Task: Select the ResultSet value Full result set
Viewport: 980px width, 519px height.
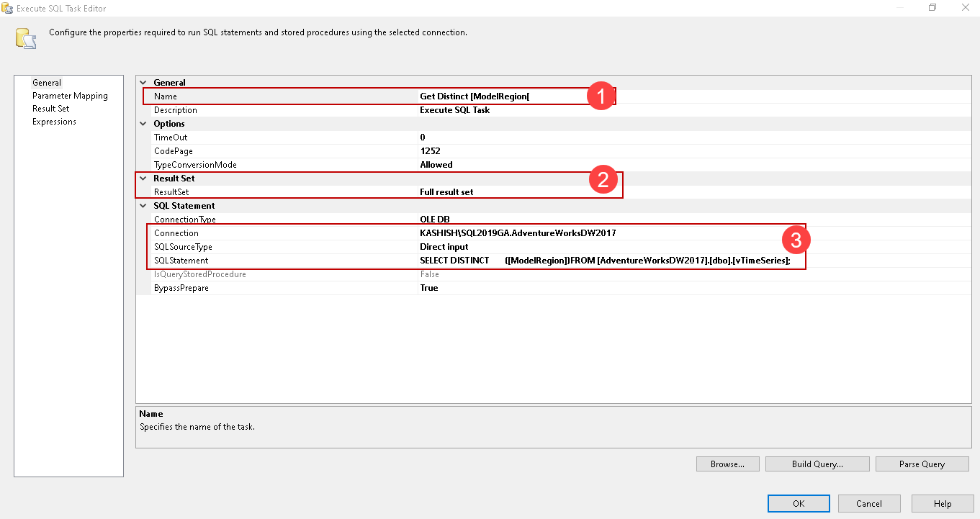Action: 446,192
